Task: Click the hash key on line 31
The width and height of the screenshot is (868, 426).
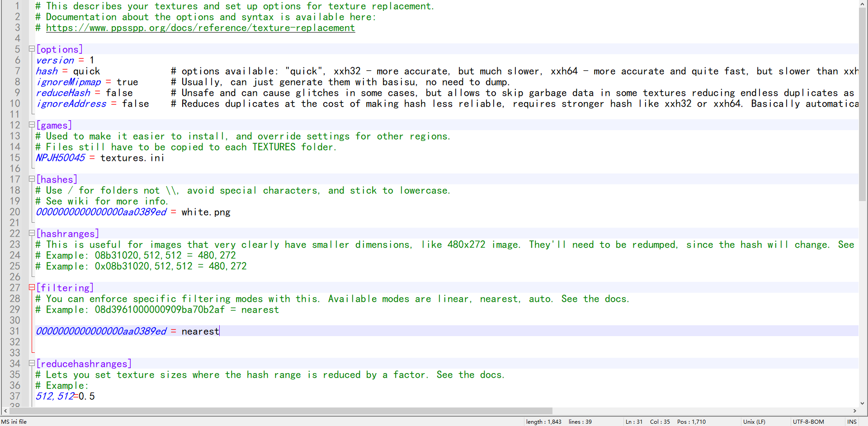Action: tap(101, 331)
